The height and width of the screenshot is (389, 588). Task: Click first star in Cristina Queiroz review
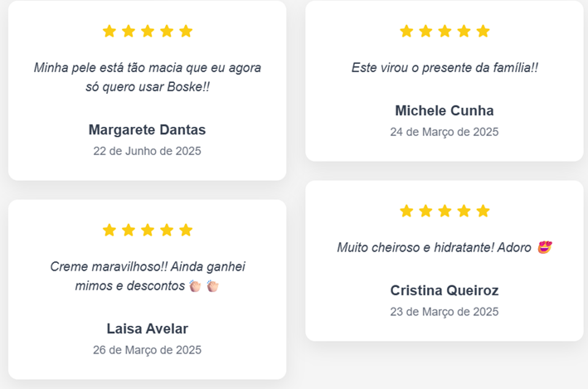[x=406, y=211]
